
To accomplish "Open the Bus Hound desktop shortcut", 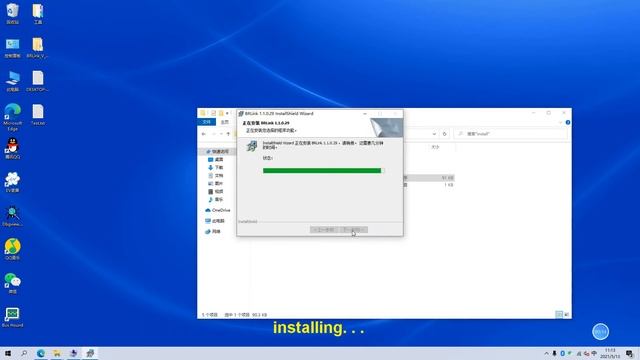I will (13, 317).
